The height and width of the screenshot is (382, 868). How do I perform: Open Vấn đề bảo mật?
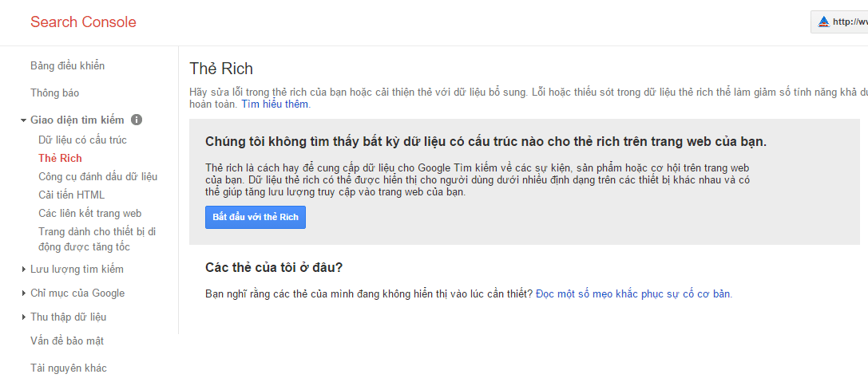click(x=67, y=341)
